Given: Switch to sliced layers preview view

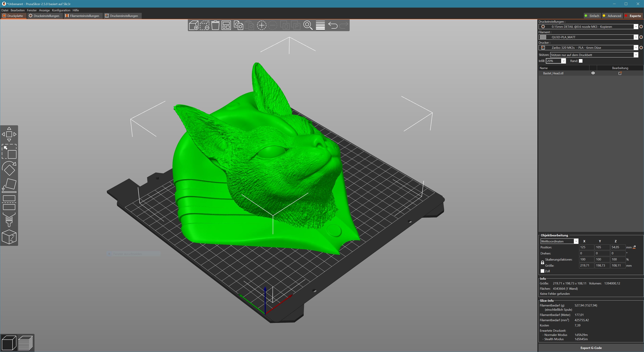Looking at the screenshot, I should (26, 343).
